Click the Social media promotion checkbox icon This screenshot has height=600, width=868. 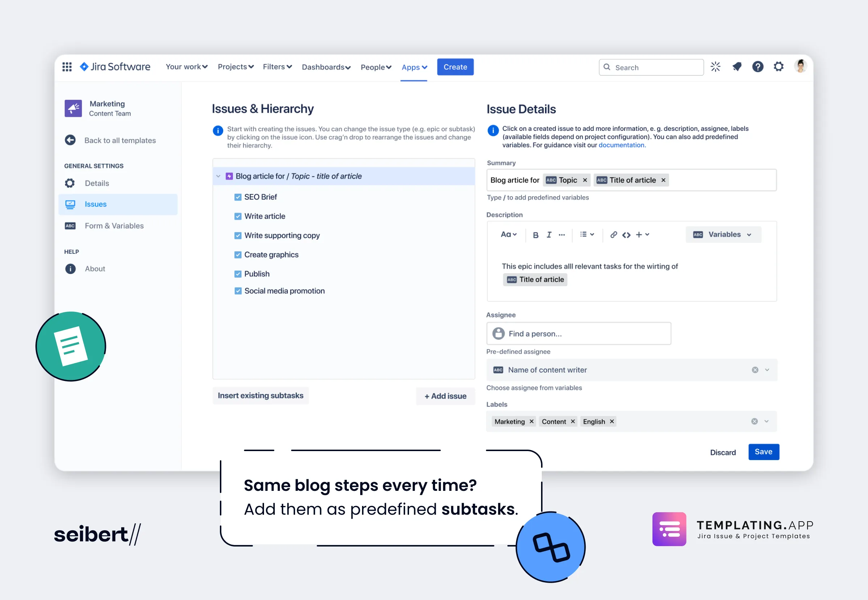pos(238,291)
